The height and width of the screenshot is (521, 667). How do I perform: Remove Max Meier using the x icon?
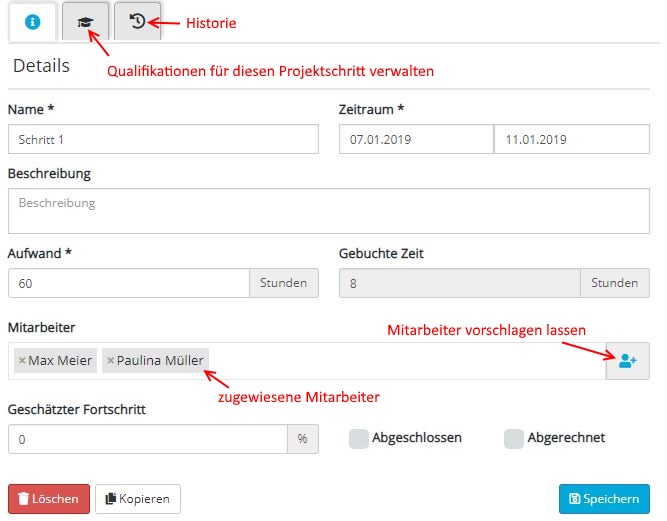[x=22, y=361]
